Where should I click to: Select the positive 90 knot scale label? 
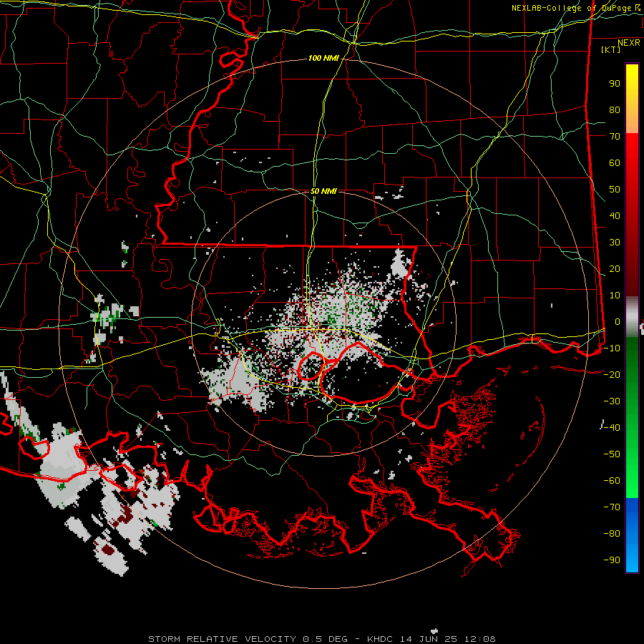point(615,84)
